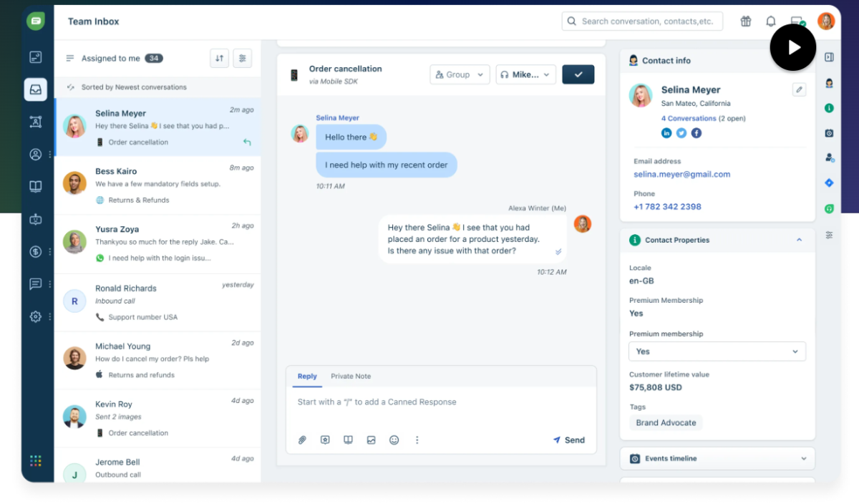
Task: Click the Send button
Action: [569, 440]
